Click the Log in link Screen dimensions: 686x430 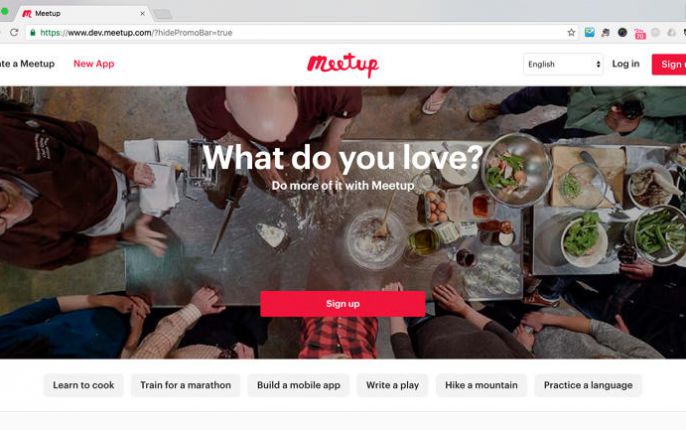[x=626, y=64]
